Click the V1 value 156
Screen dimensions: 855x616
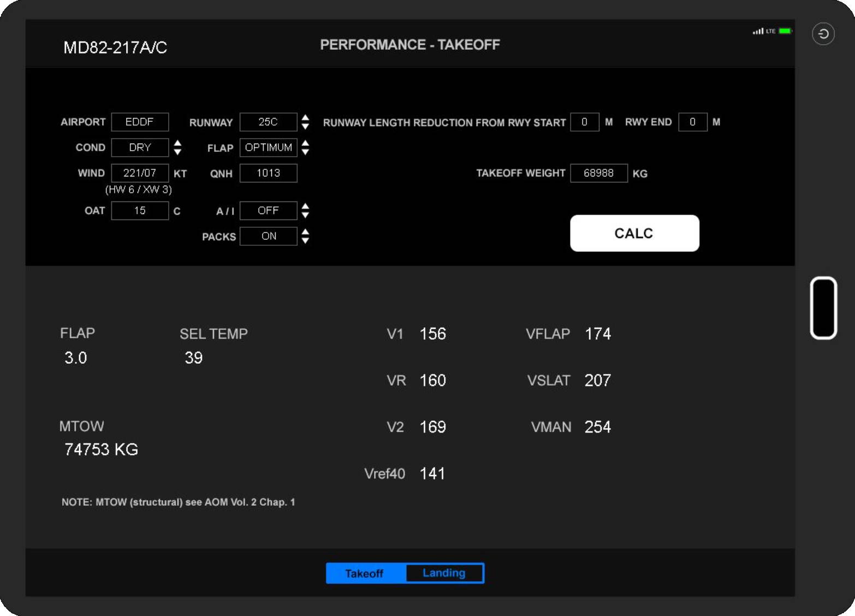click(x=432, y=334)
